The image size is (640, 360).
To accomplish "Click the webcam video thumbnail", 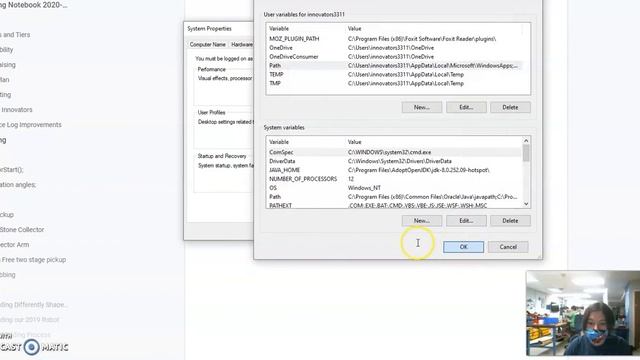I will coord(583,313).
